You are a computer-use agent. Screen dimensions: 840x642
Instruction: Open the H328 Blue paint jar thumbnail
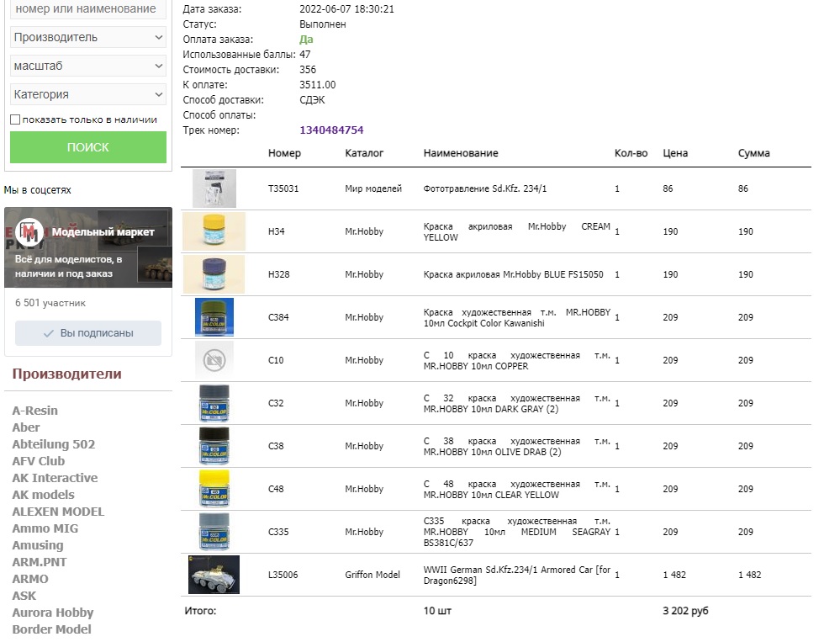(x=214, y=274)
